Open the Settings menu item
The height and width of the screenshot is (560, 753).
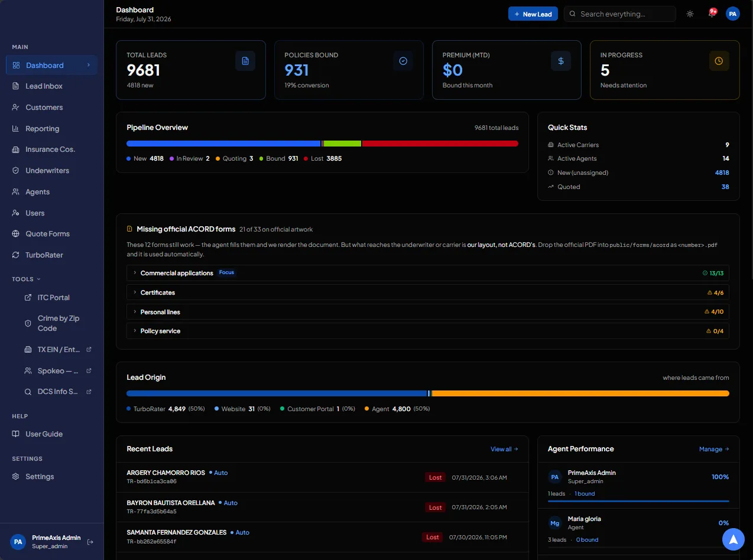51,477
